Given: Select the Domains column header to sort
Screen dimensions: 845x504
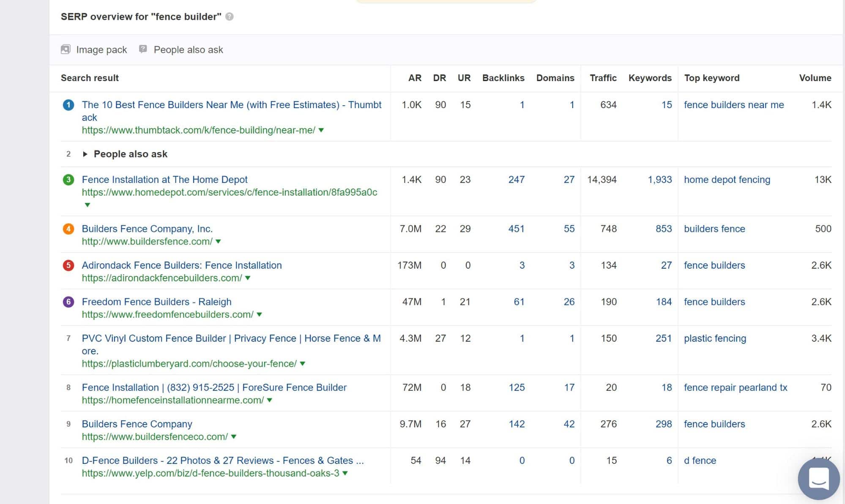Looking at the screenshot, I should (x=555, y=77).
